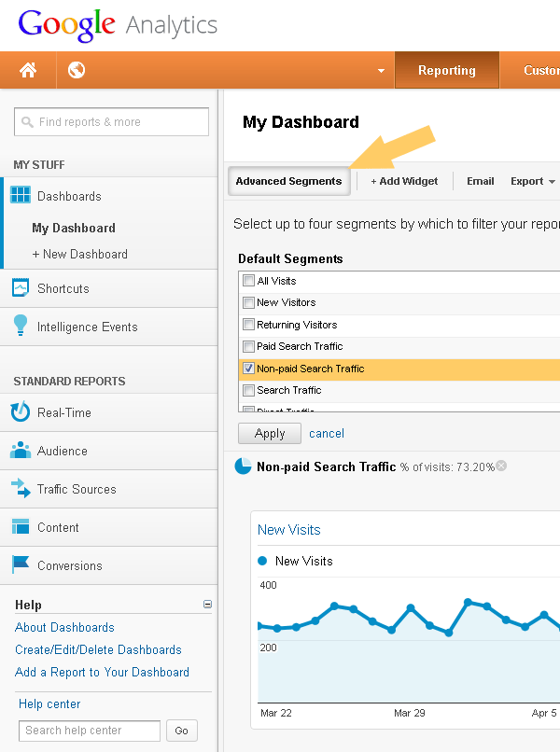
Task: Click the Advanced Segments button
Action: (289, 181)
